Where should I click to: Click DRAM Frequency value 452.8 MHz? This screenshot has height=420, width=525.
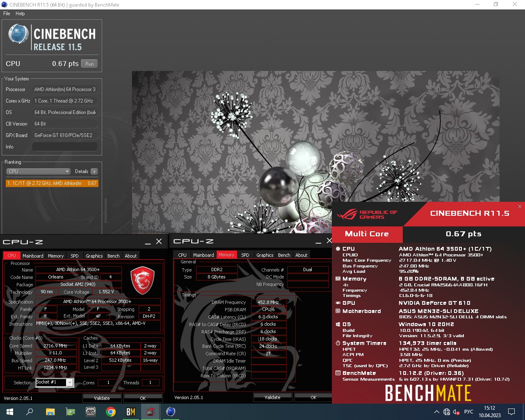(268, 302)
